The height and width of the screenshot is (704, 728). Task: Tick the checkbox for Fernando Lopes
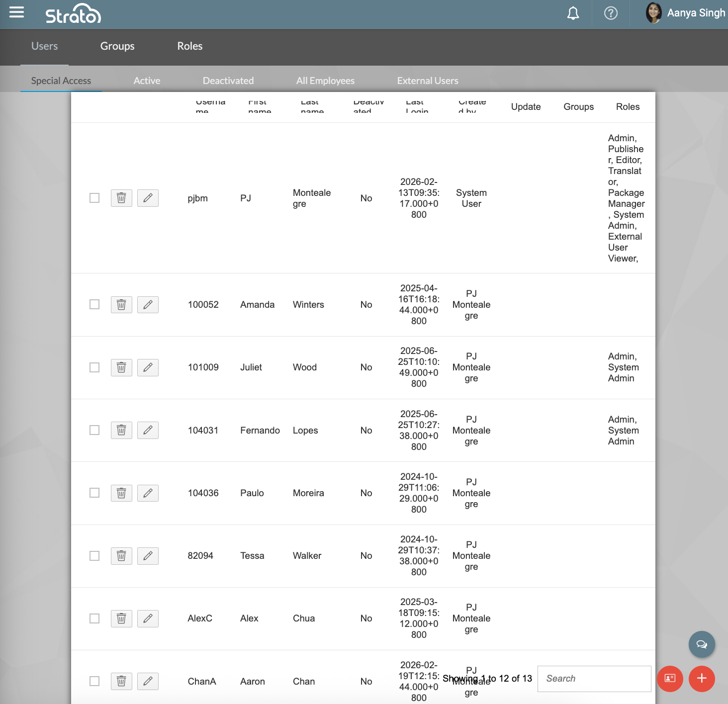tap(94, 430)
